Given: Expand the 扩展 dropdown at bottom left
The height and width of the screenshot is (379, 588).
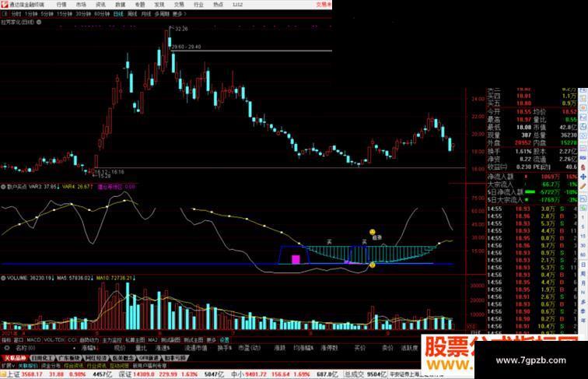Looking at the screenshot, I should 8,366.
